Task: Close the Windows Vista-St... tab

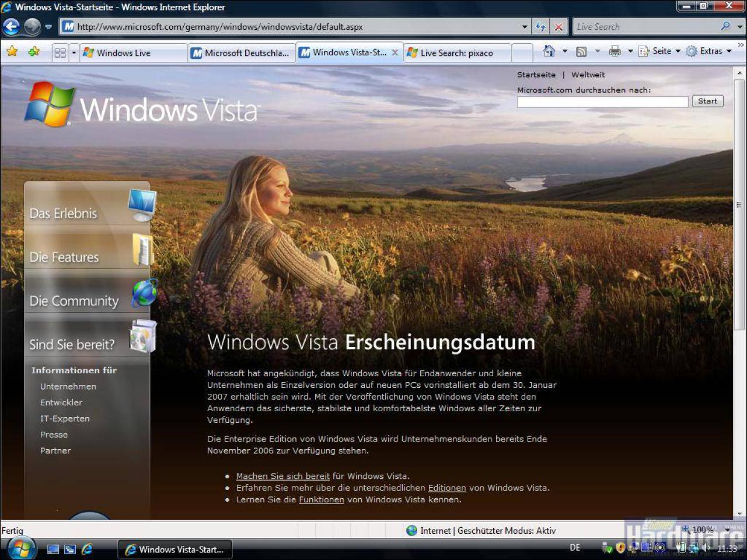Action: coord(395,52)
